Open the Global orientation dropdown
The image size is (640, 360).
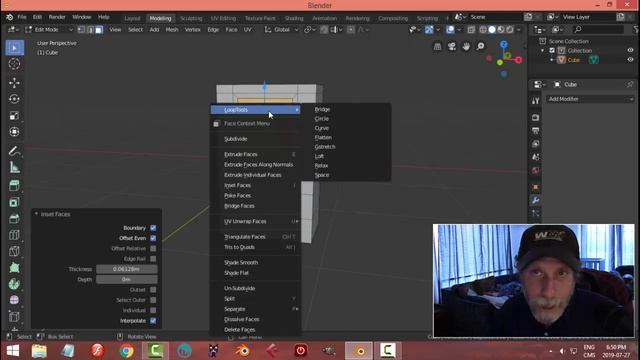pos(281,30)
